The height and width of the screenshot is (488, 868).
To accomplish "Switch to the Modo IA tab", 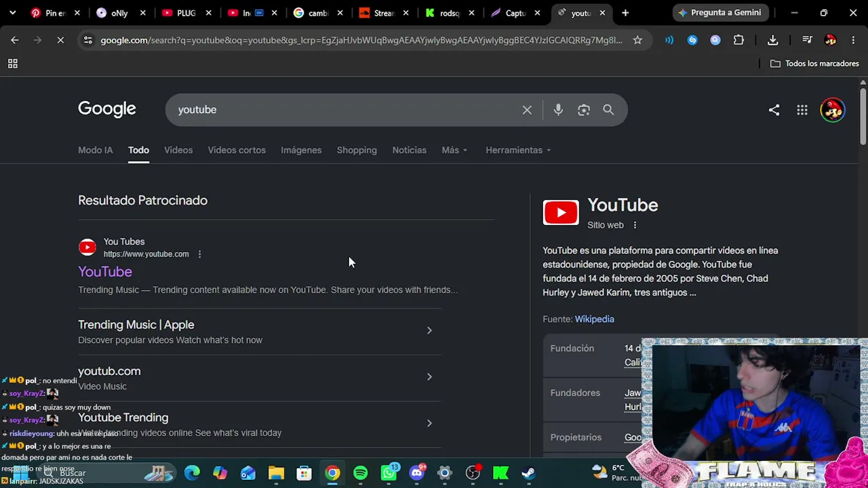I will (x=95, y=150).
